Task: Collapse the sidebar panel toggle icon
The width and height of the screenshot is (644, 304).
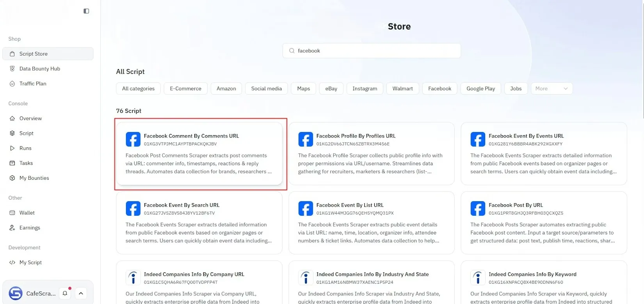Action: click(86, 11)
